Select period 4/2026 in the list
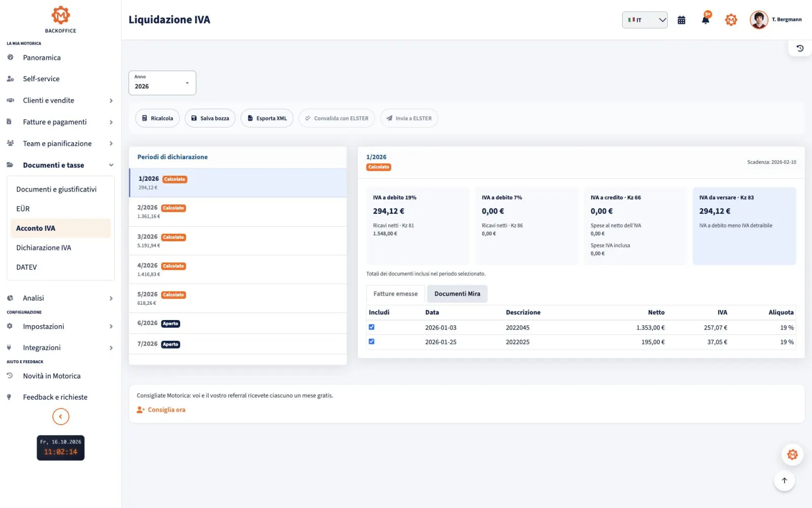 click(238, 270)
